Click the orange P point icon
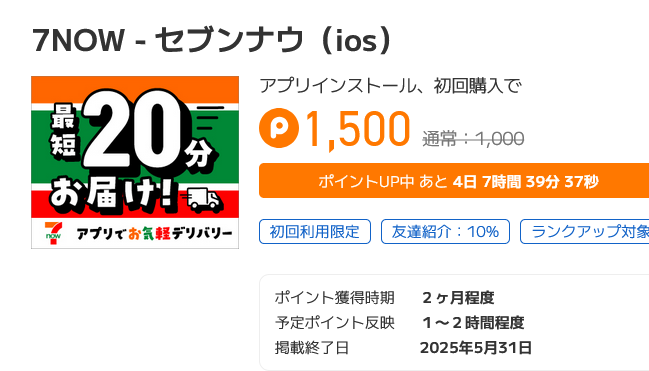Image resolution: width=649 pixels, height=371 pixels. (x=279, y=128)
